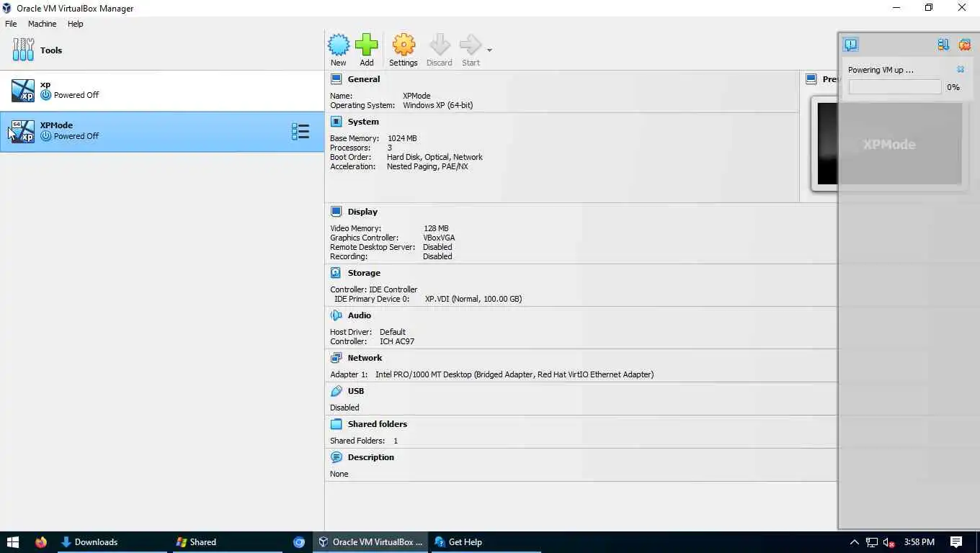Launch Firefox from the taskbar
The image size is (980, 553).
[x=40, y=542]
